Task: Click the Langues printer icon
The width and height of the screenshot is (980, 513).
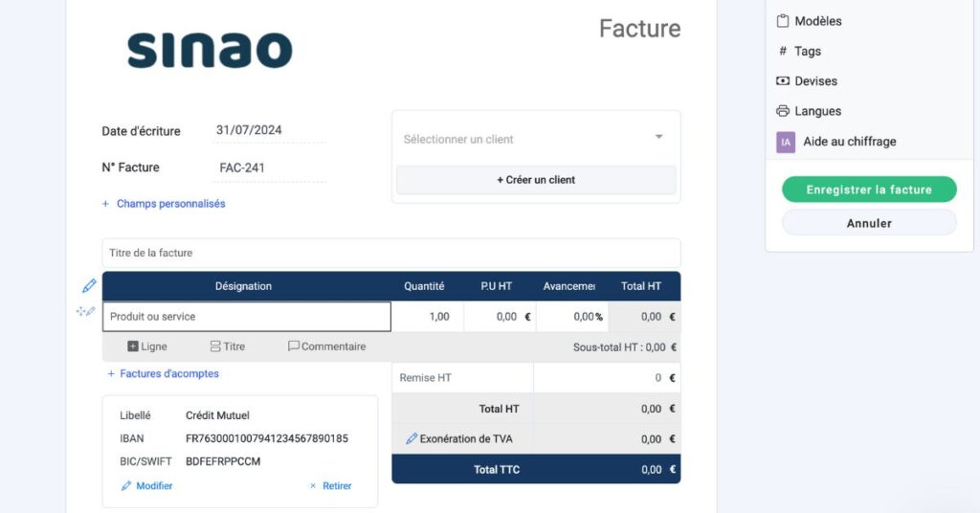Action: pos(783,111)
